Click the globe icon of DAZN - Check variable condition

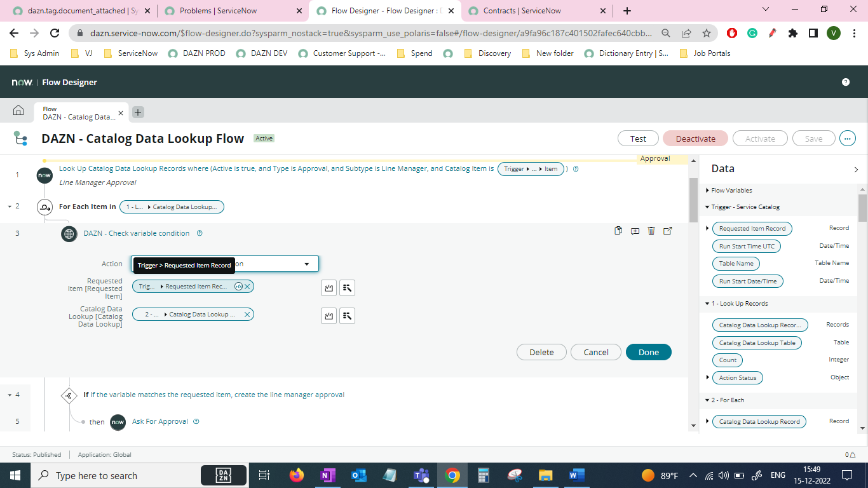(x=69, y=234)
